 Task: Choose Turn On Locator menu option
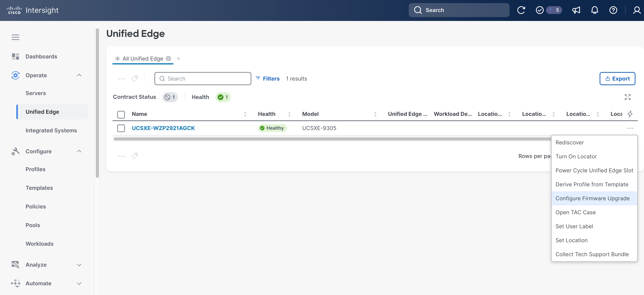click(594, 157)
